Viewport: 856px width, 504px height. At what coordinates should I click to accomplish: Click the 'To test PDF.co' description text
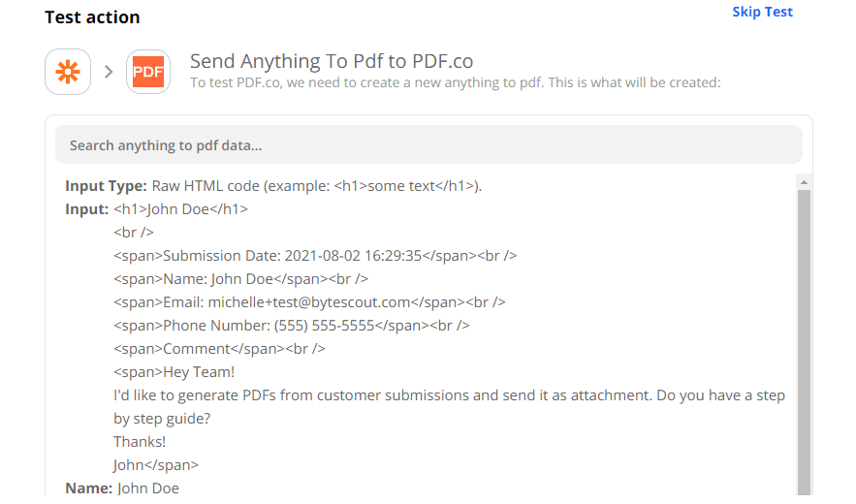pyautogui.click(x=455, y=83)
